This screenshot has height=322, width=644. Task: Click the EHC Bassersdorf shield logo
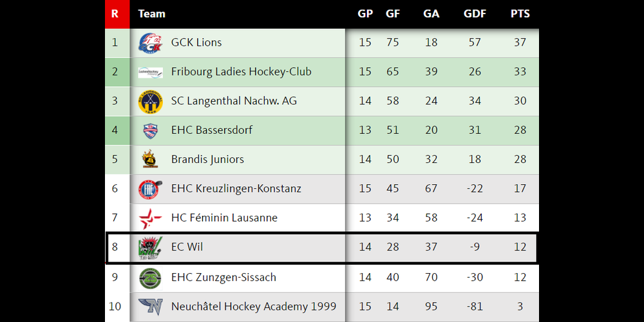(x=151, y=130)
